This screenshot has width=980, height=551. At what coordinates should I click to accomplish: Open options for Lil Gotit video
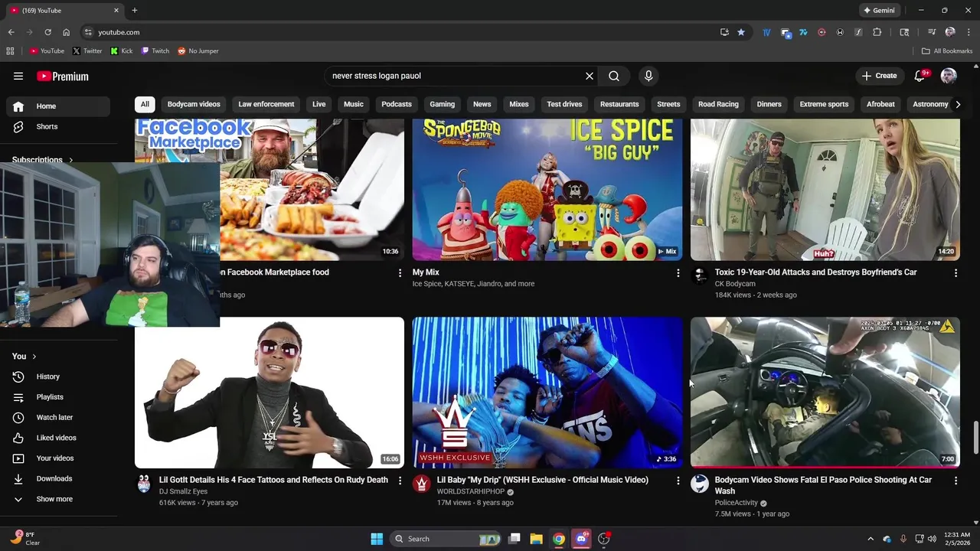[400, 480]
